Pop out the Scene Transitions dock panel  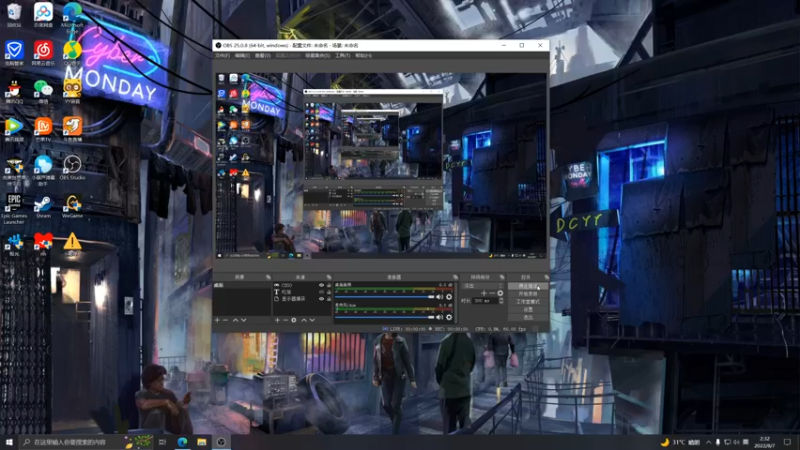[x=502, y=277]
